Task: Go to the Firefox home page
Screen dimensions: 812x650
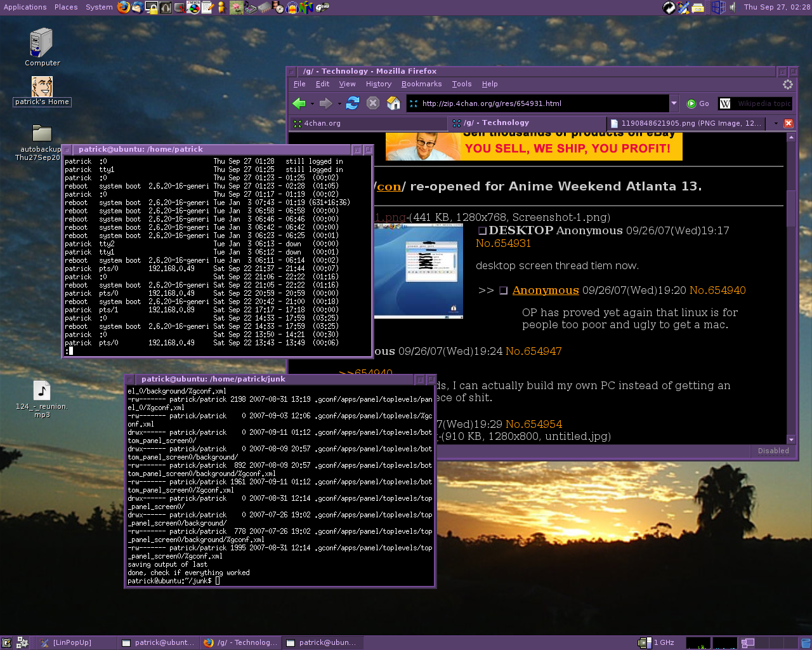Action: [x=394, y=103]
